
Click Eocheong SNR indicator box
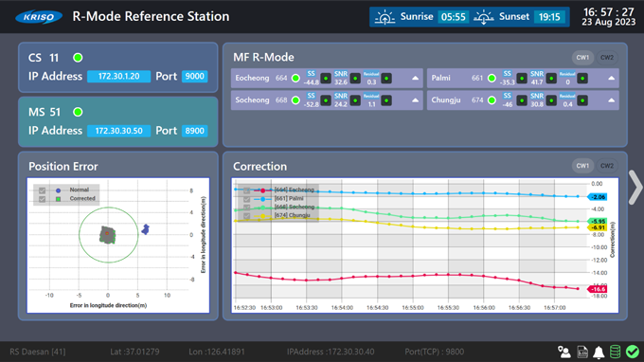tap(355, 78)
